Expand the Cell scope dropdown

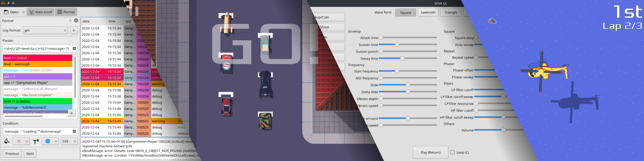point(69,141)
